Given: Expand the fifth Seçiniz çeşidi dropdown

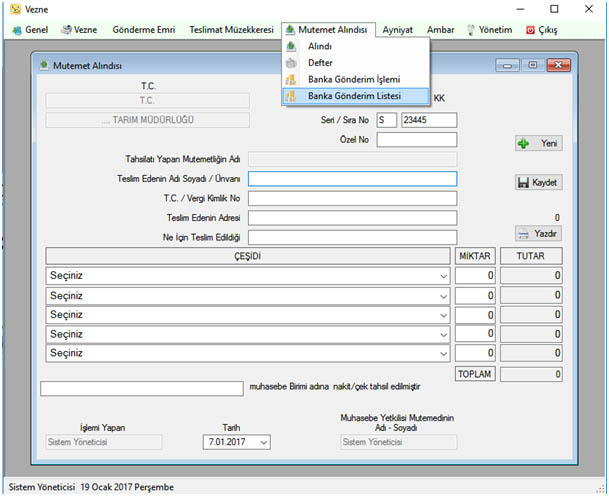Looking at the screenshot, I should coord(444,353).
